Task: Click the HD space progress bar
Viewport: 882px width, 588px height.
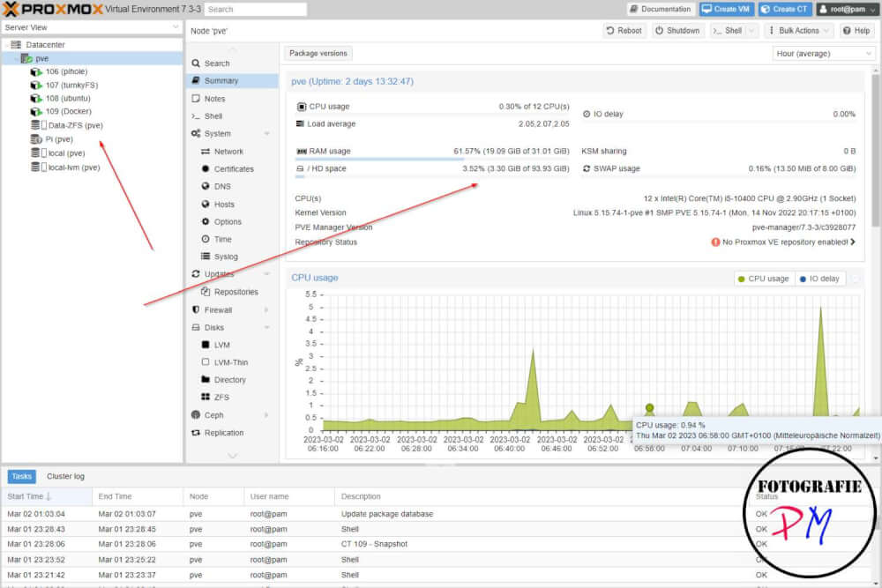Action: point(432,176)
